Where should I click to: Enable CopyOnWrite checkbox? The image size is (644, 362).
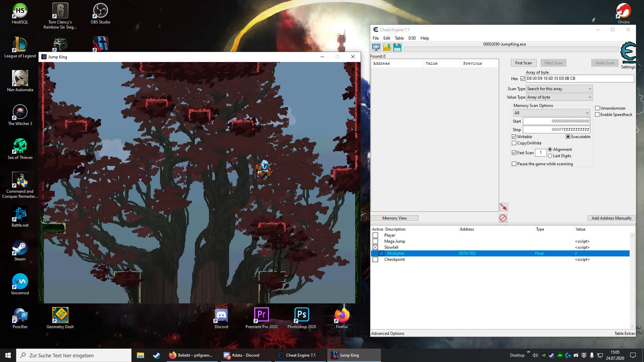tap(514, 143)
